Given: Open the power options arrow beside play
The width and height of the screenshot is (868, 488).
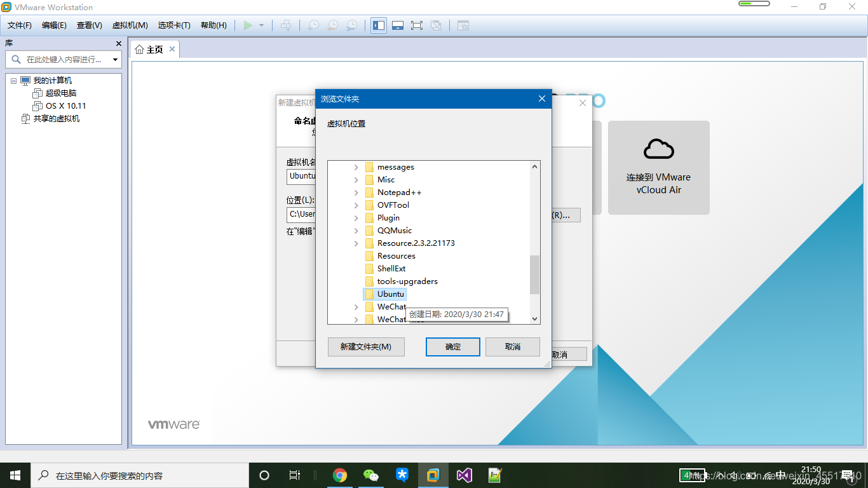Looking at the screenshot, I should (x=261, y=25).
